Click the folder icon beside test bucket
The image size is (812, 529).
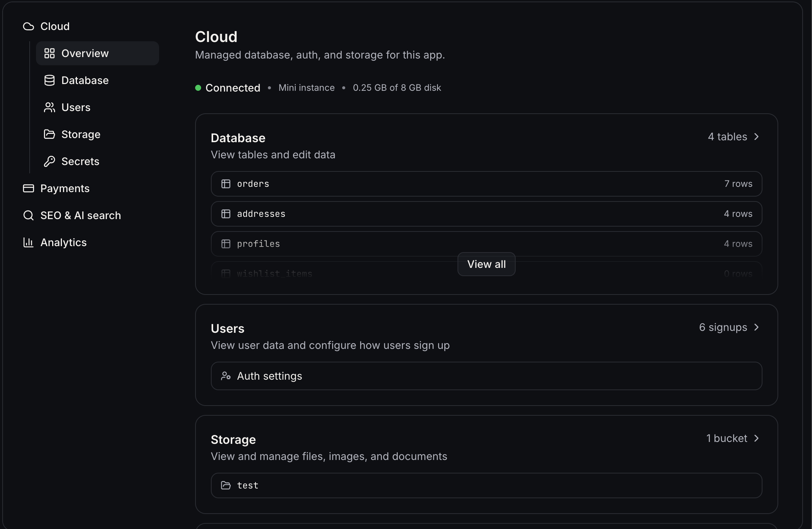point(226,485)
